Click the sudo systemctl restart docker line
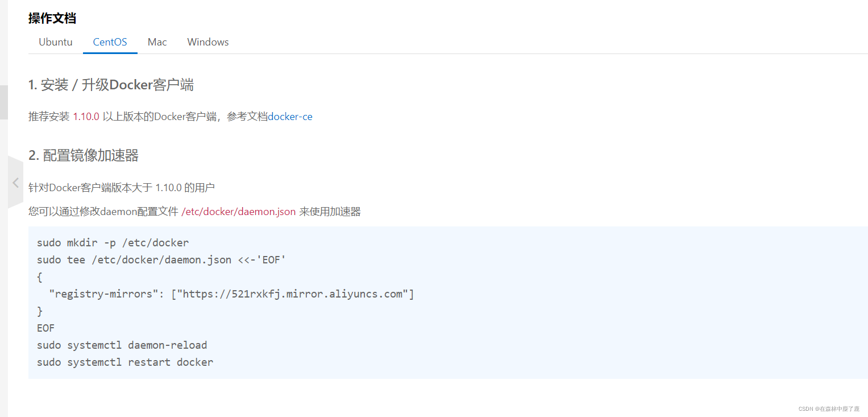The width and height of the screenshot is (868, 417). (125, 362)
